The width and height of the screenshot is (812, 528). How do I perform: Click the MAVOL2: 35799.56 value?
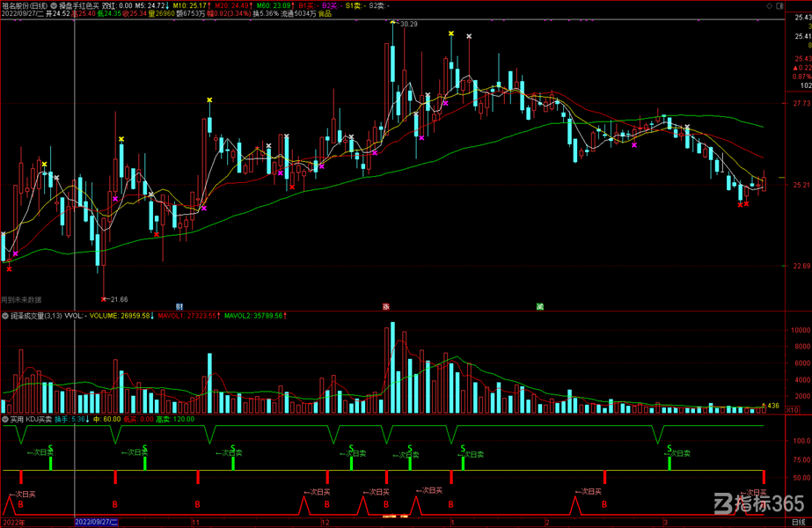point(255,316)
